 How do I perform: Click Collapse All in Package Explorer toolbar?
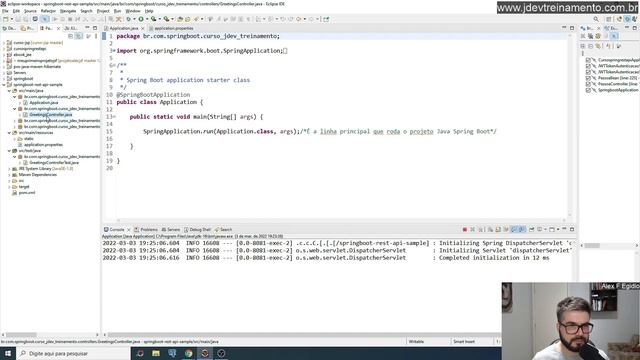click(x=70, y=36)
